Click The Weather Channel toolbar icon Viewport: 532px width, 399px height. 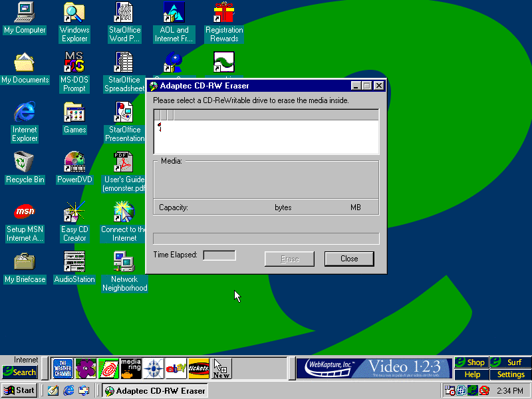tap(63, 368)
